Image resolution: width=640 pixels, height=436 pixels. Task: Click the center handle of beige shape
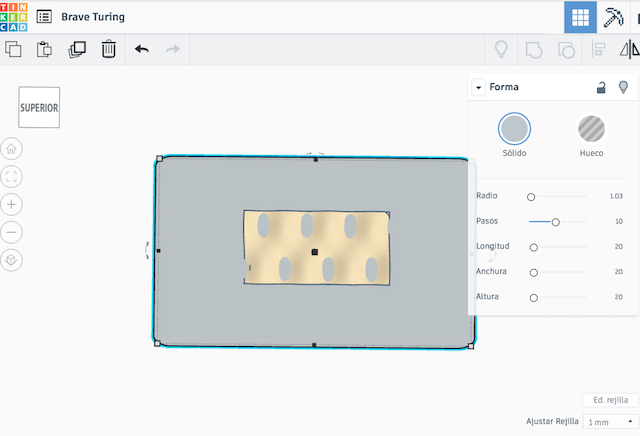pyautogui.click(x=314, y=252)
